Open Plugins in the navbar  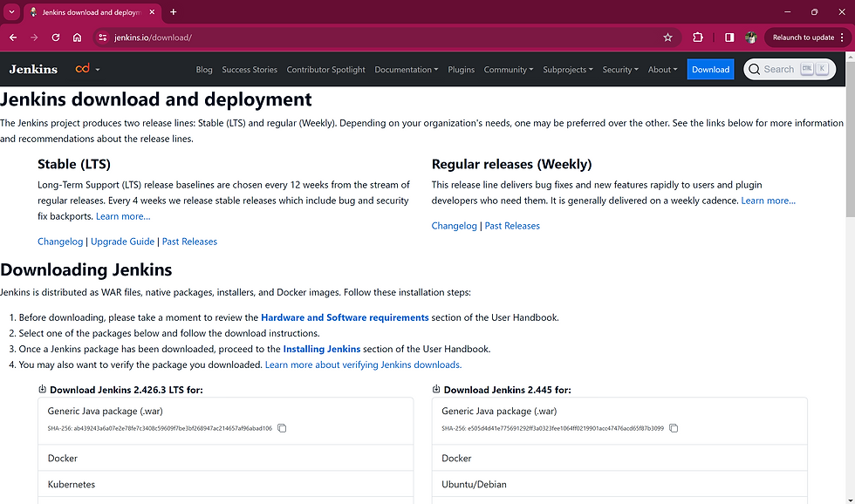461,70
